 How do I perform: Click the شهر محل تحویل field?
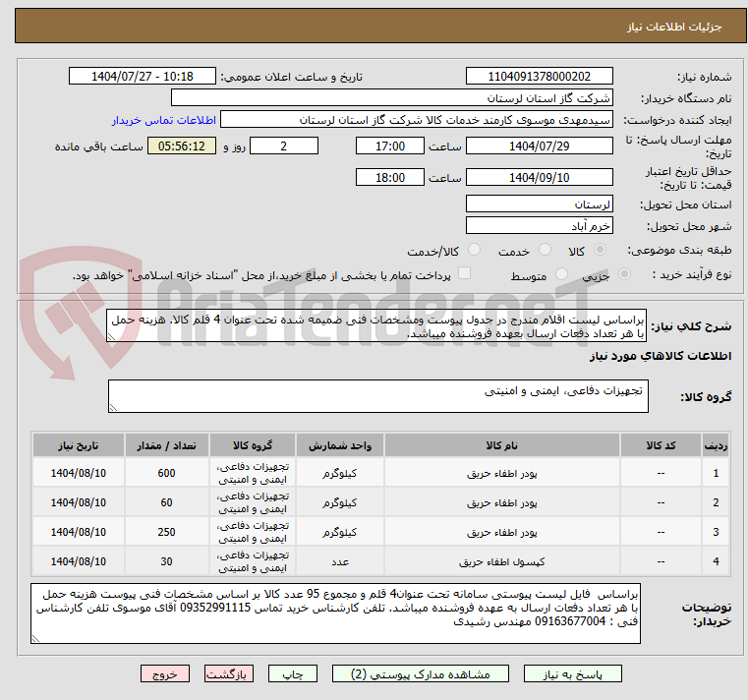[539, 226]
